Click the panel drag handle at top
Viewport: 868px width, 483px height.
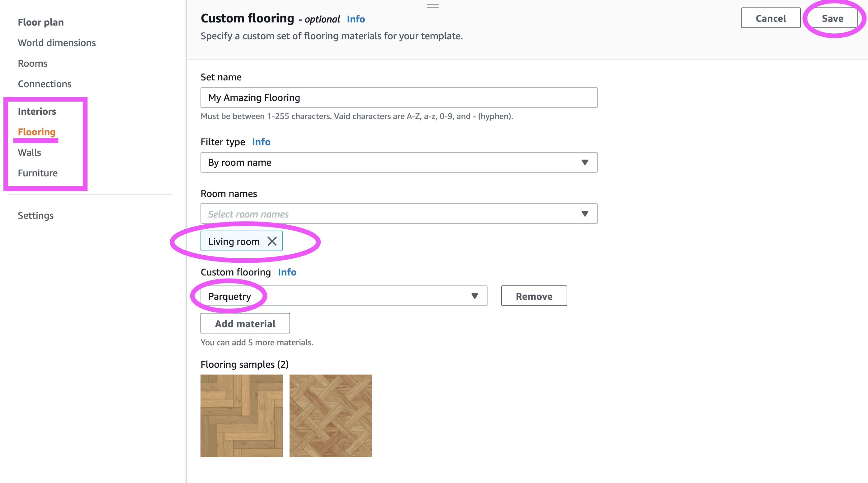coord(432,6)
